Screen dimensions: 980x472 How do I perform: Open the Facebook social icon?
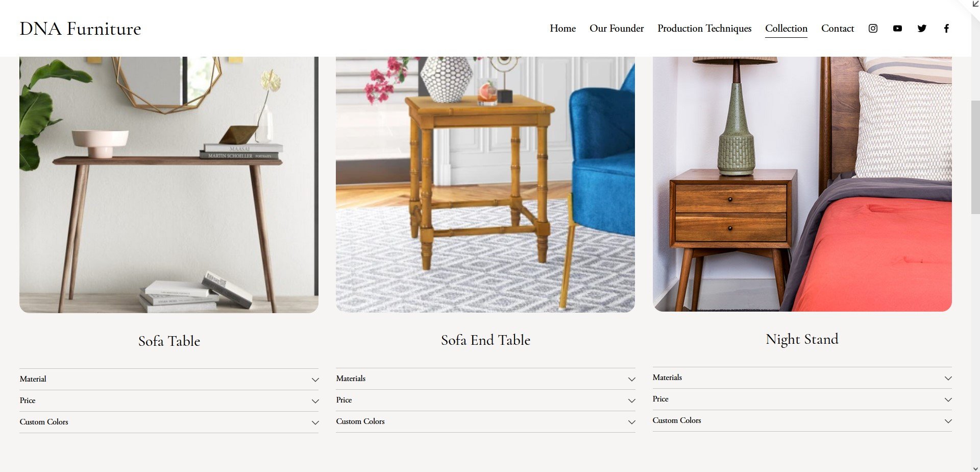pos(946,29)
